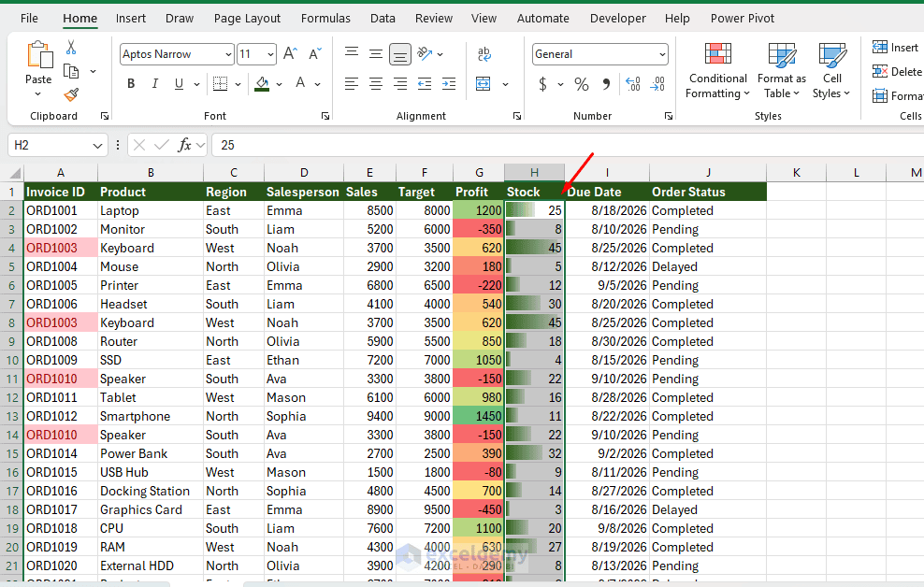Toggle Underline formatting
Image resolution: width=924 pixels, height=587 pixels.
[179, 83]
